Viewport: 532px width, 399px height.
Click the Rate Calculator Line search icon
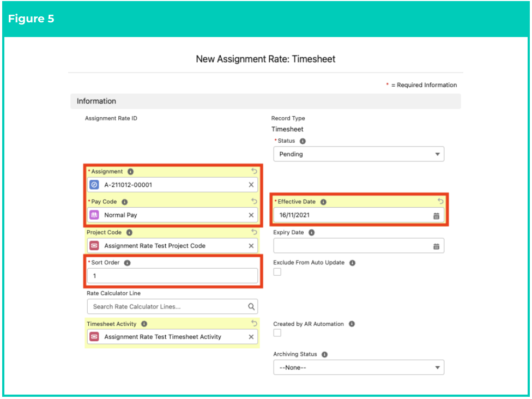pyautogui.click(x=251, y=307)
